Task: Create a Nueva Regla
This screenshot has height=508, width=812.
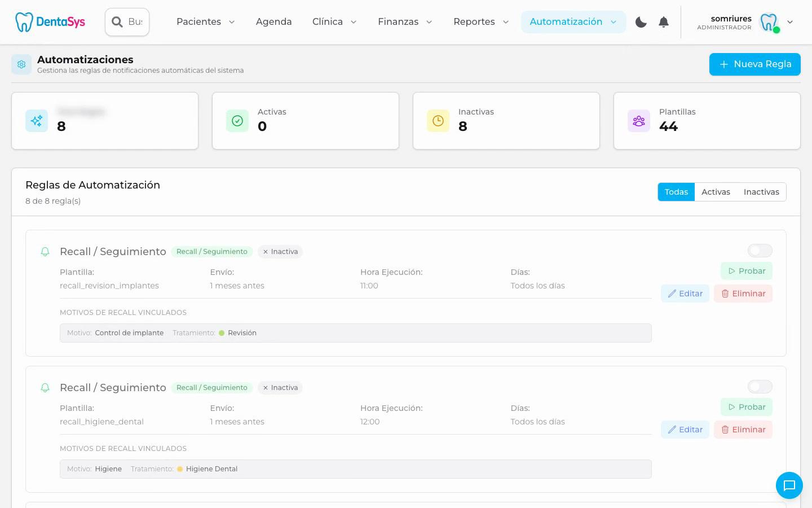Action: tap(755, 64)
